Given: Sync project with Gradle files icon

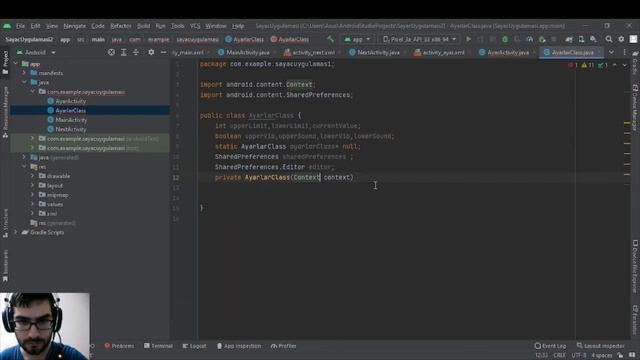Looking at the screenshot, I should 569,39.
